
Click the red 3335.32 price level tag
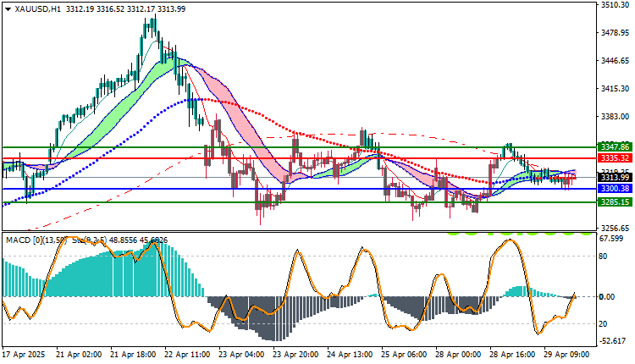pos(615,158)
